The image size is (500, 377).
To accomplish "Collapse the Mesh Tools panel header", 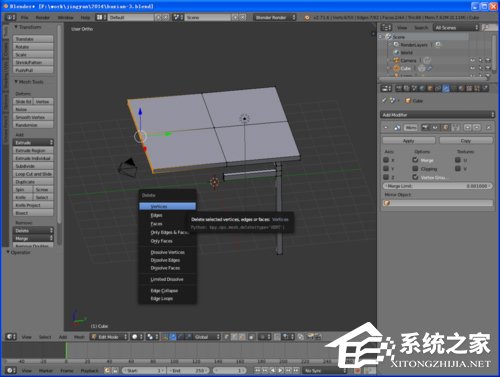I will pyautogui.click(x=29, y=82).
